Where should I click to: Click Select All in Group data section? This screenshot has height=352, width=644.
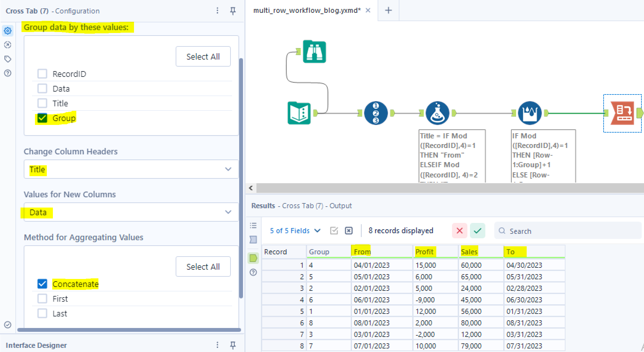[x=203, y=57]
